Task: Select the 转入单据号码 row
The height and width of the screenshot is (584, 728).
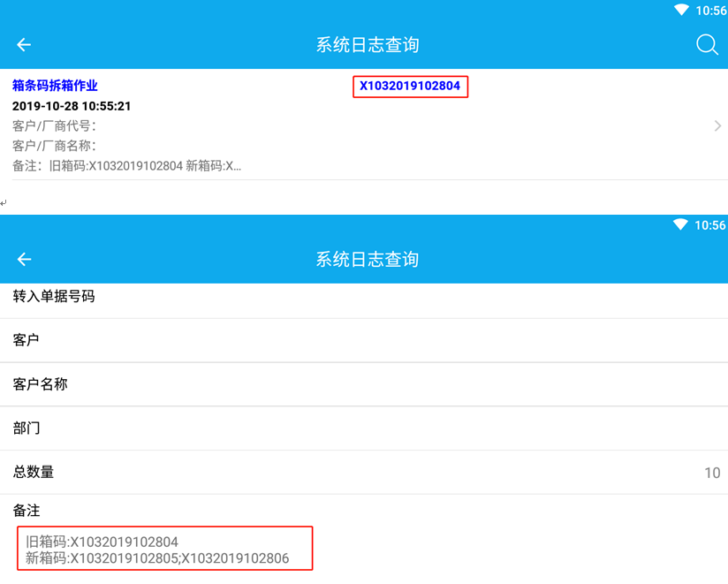Action: pyautogui.click(x=54, y=297)
